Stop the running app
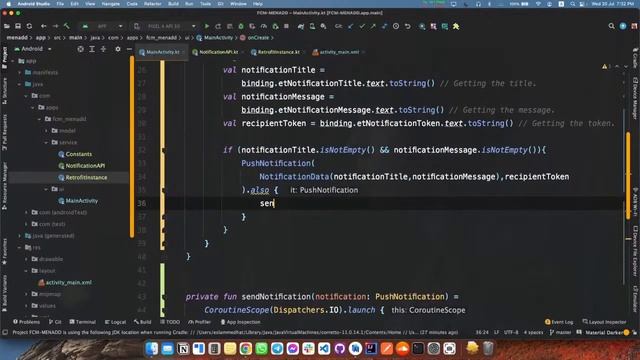This screenshot has width=640, height=360. pyautogui.click(x=286, y=26)
